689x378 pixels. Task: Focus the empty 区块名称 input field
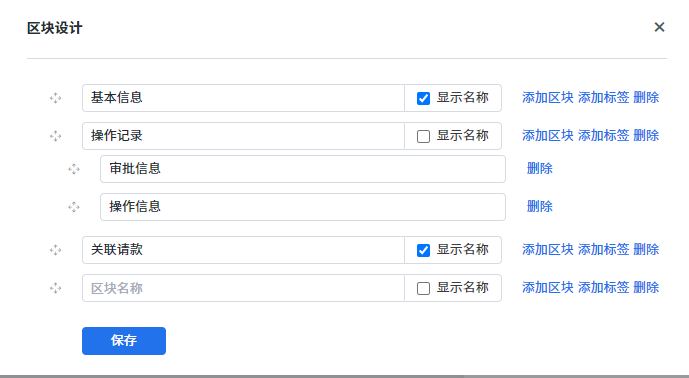click(243, 288)
